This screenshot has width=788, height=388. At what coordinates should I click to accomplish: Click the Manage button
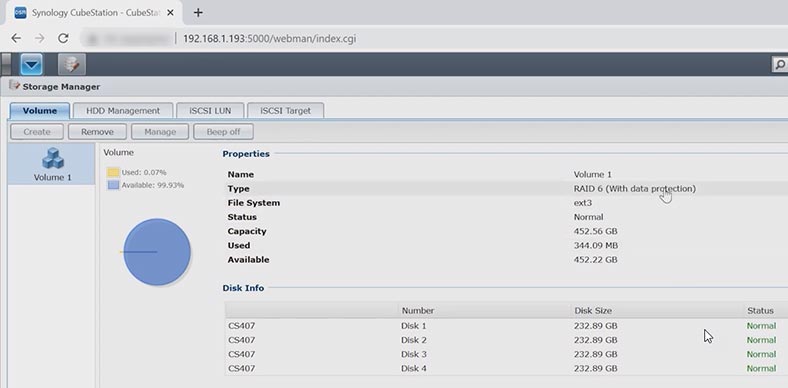click(160, 132)
